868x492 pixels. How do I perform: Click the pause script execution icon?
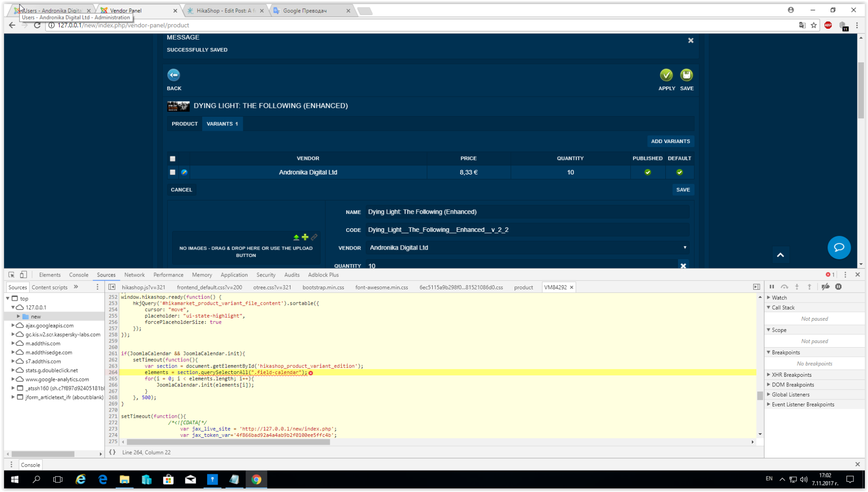tap(771, 287)
